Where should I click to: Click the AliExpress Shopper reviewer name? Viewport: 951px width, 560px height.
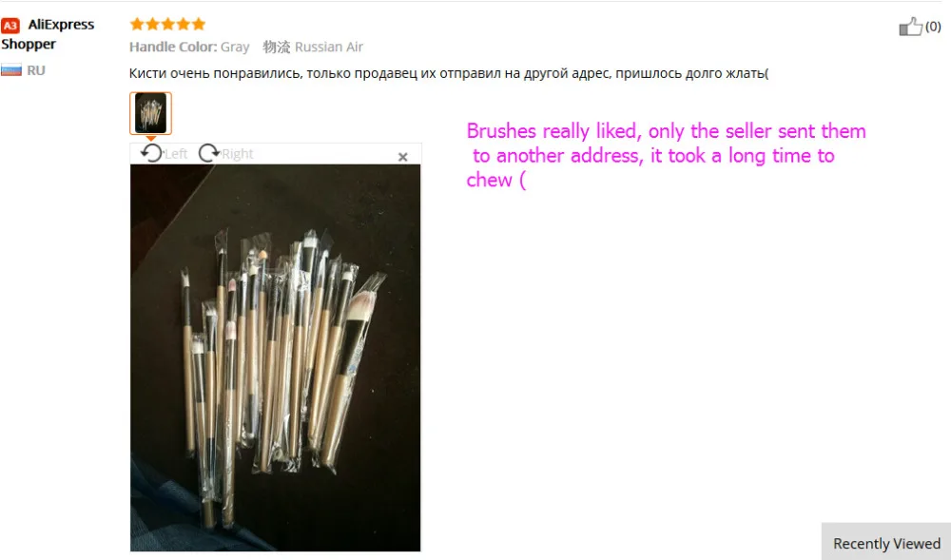coord(48,34)
